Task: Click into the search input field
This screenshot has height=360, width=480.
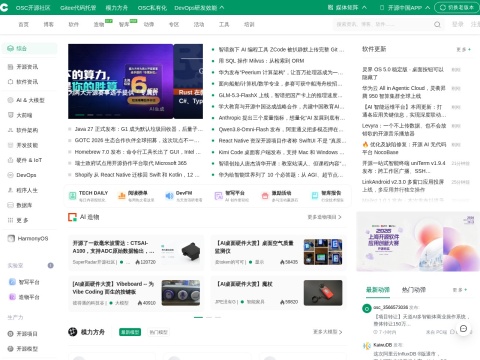Action: [x=383, y=24]
